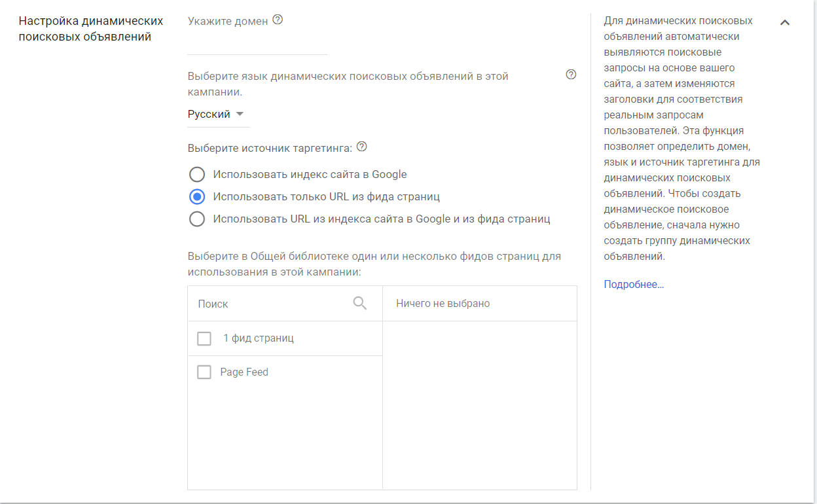The image size is (817, 504).
Task: Click the magnifier icon in the feed search
Action: click(360, 303)
